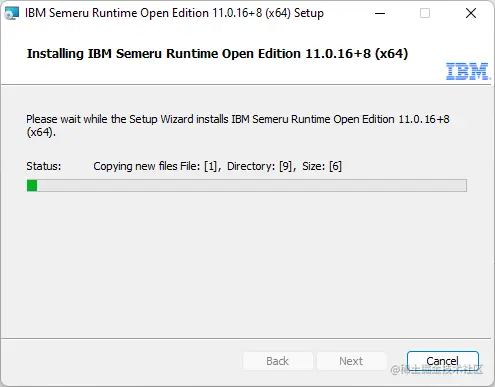Minimize the Setup window
The width and height of the screenshot is (495, 387).
coord(380,13)
